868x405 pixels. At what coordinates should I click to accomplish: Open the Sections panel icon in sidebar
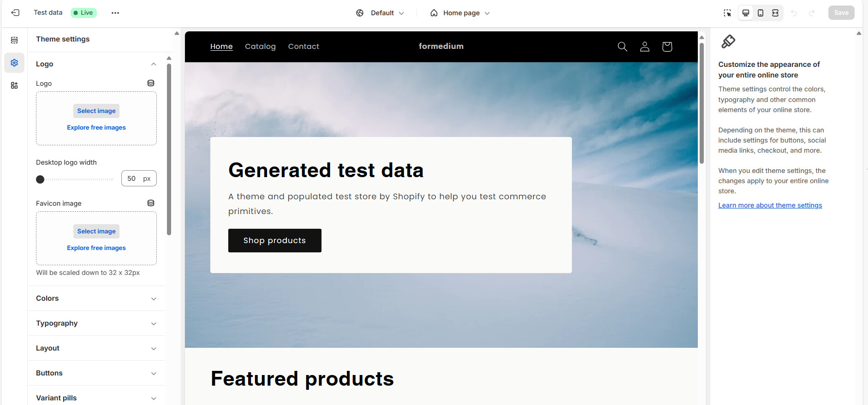coord(14,40)
